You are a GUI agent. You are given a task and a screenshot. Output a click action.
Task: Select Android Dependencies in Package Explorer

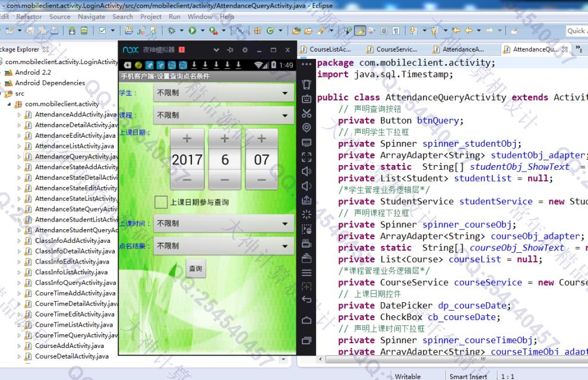tap(50, 83)
